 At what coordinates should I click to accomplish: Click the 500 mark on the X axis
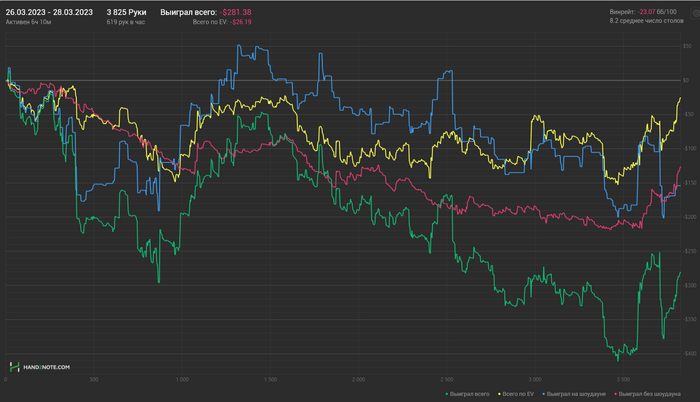(x=94, y=380)
